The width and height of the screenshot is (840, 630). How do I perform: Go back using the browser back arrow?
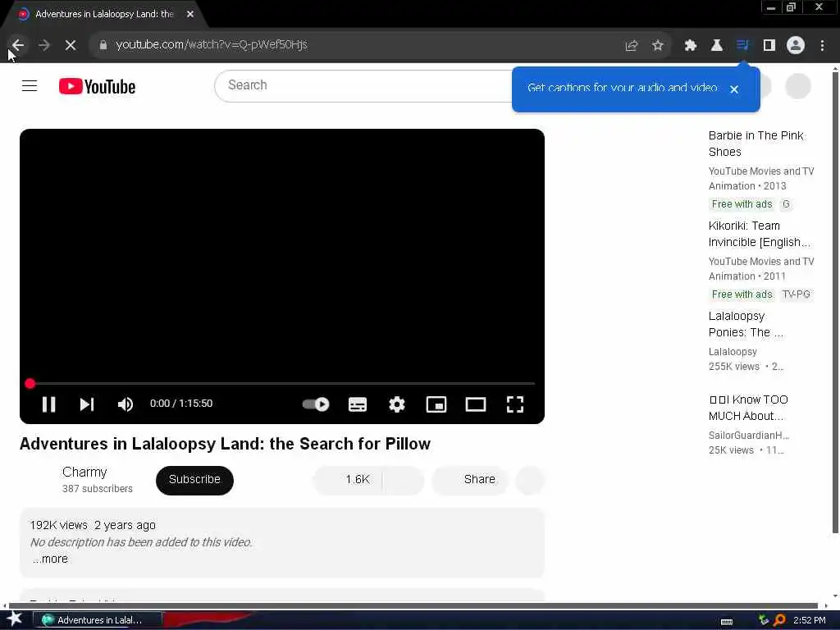pos(17,45)
